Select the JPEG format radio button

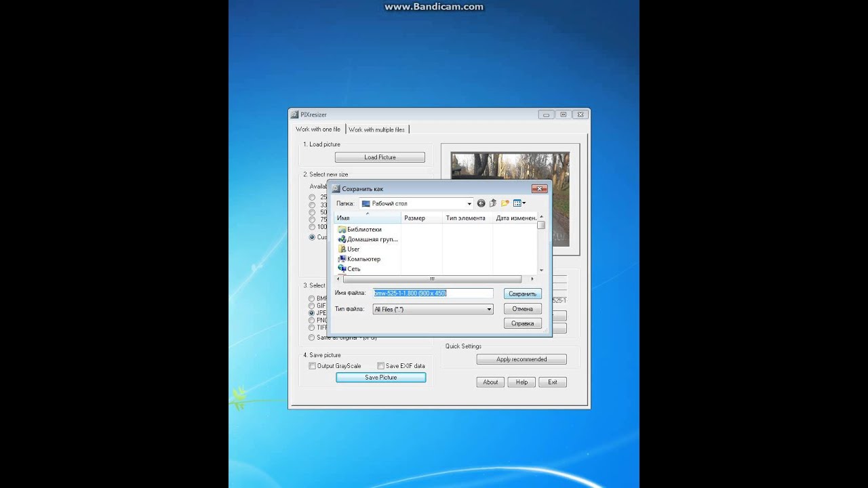click(x=312, y=313)
